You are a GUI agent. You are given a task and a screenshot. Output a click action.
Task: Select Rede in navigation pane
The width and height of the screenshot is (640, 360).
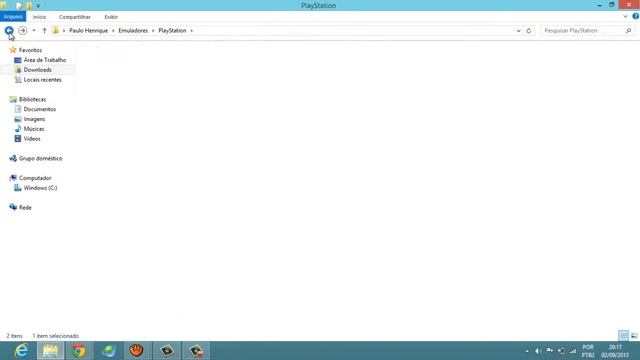click(25, 207)
